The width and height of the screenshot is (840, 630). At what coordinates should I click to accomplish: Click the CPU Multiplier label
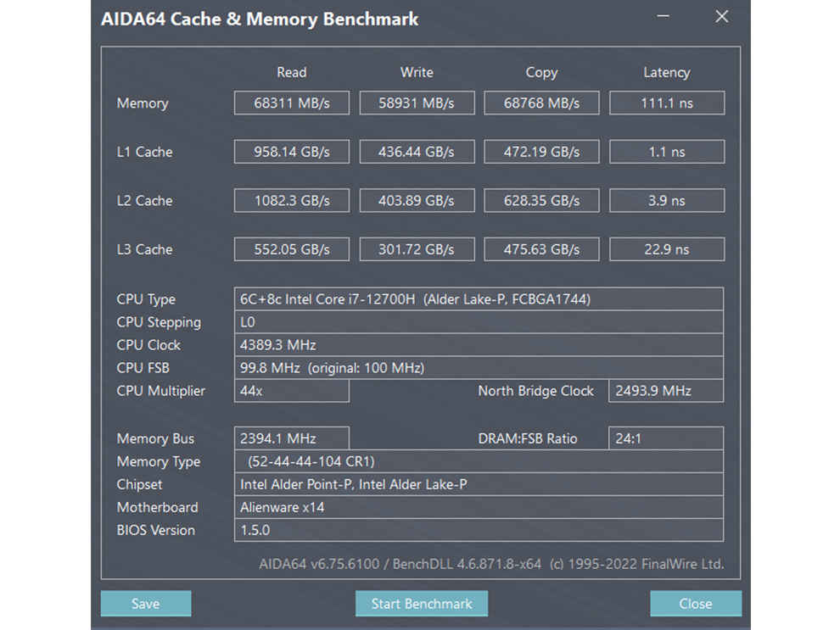(x=160, y=391)
